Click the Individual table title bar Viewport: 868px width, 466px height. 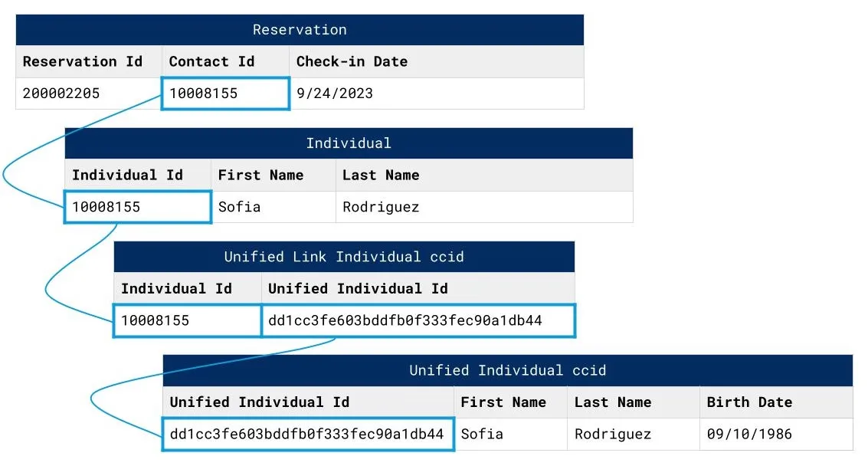[349, 143]
